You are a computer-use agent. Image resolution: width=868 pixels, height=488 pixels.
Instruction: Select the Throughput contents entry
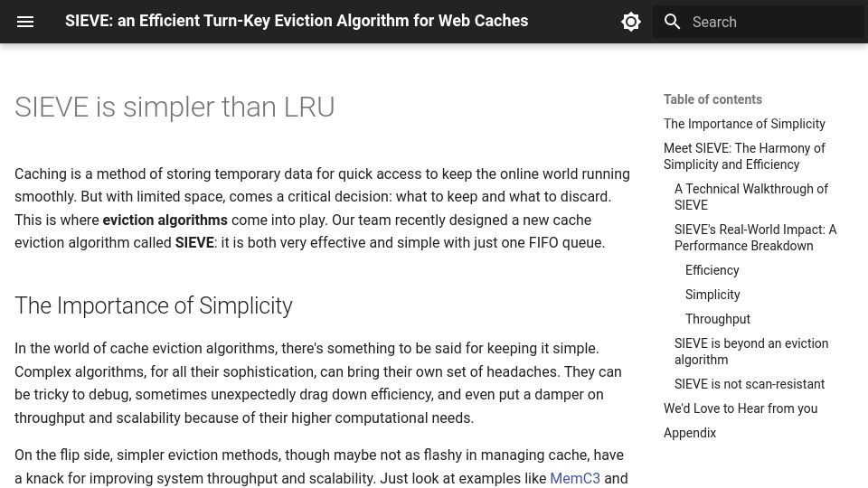[x=717, y=319]
